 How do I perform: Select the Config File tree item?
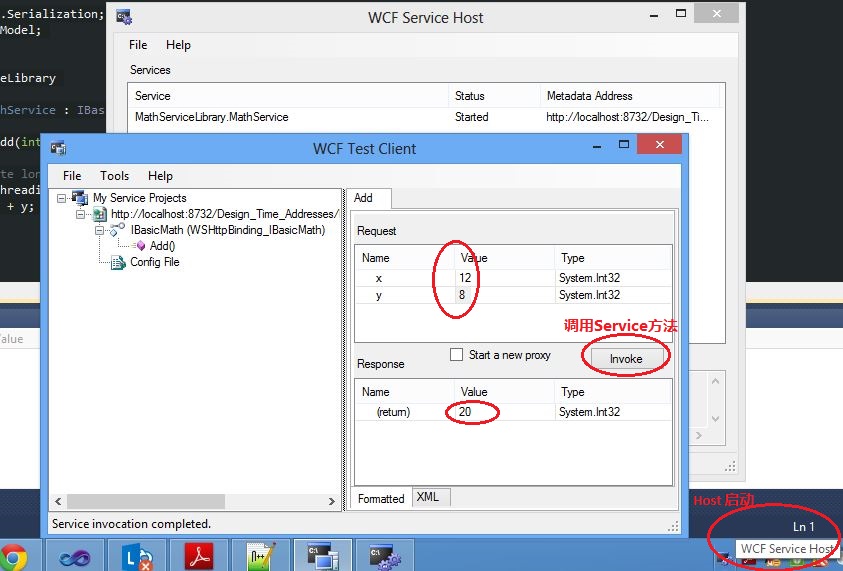pyautogui.click(x=155, y=262)
